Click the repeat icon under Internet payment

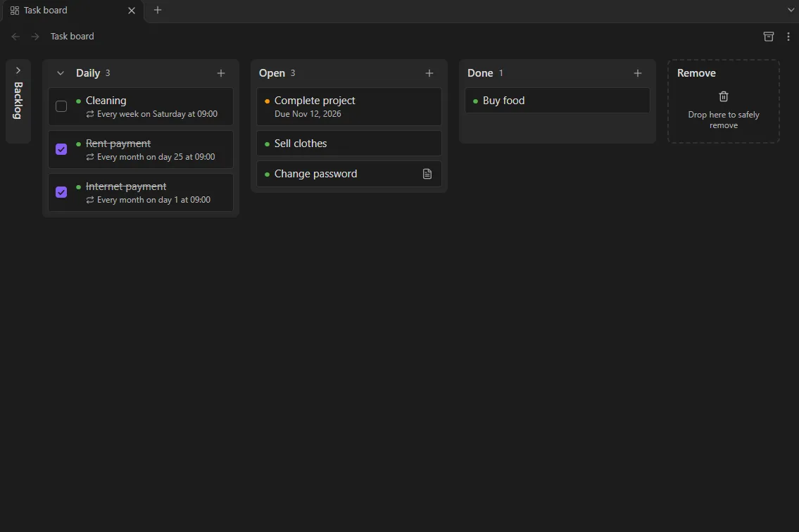[90, 200]
